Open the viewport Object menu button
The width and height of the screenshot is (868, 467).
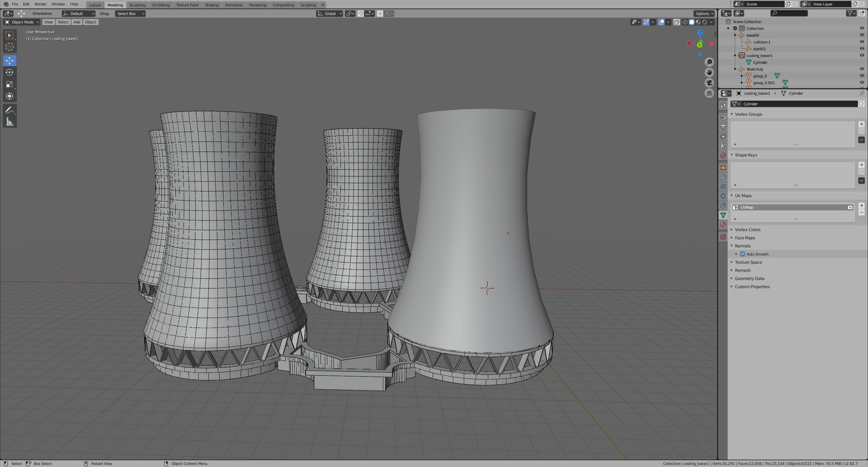pyautogui.click(x=91, y=22)
